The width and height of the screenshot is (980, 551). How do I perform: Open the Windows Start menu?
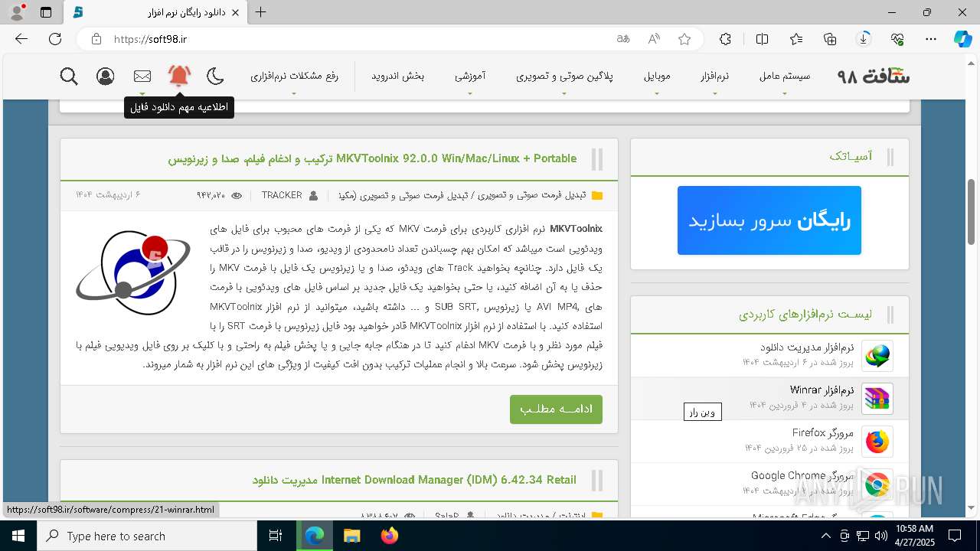click(18, 536)
